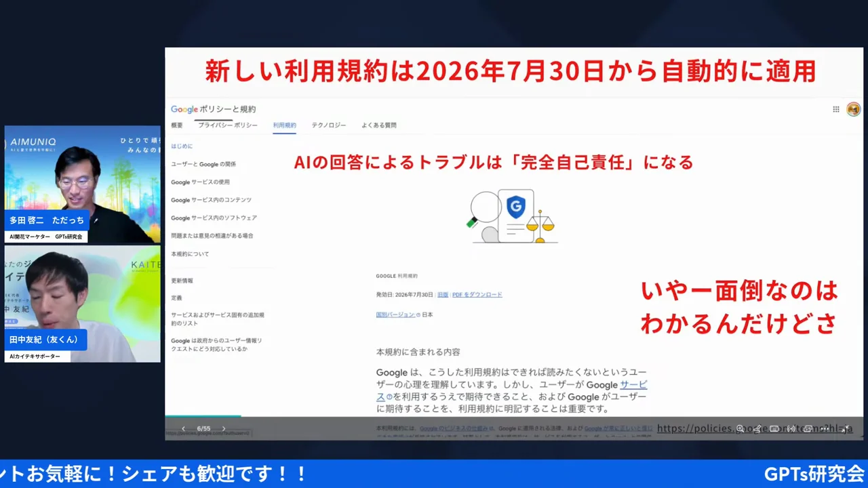Click the GOOGLE 利用規約 small heading
868x488 pixels.
397,276
